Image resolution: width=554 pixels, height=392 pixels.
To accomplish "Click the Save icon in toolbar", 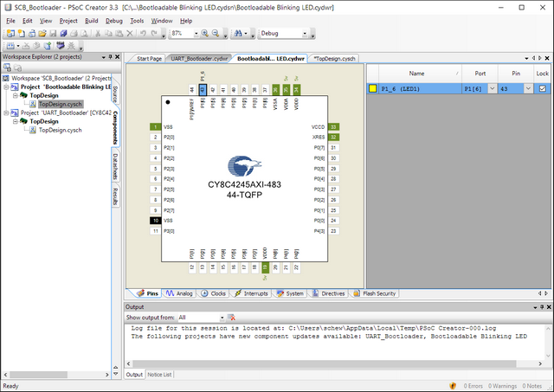I will tap(53, 33).
